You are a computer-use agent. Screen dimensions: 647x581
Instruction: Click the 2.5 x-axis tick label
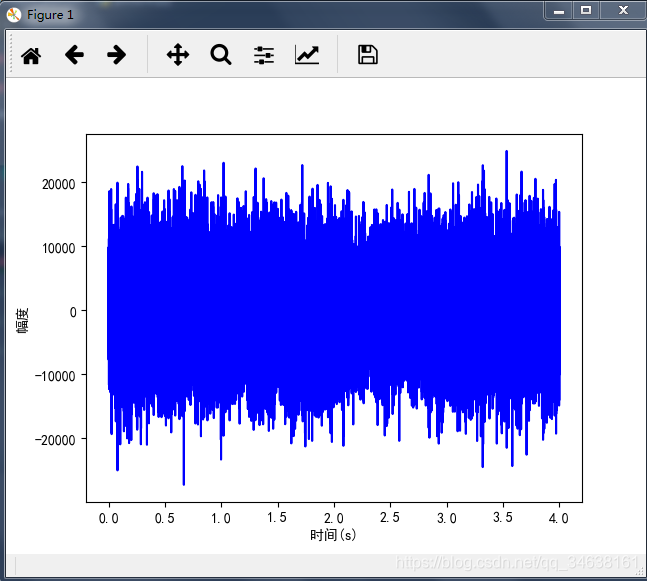tap(390, 517)
